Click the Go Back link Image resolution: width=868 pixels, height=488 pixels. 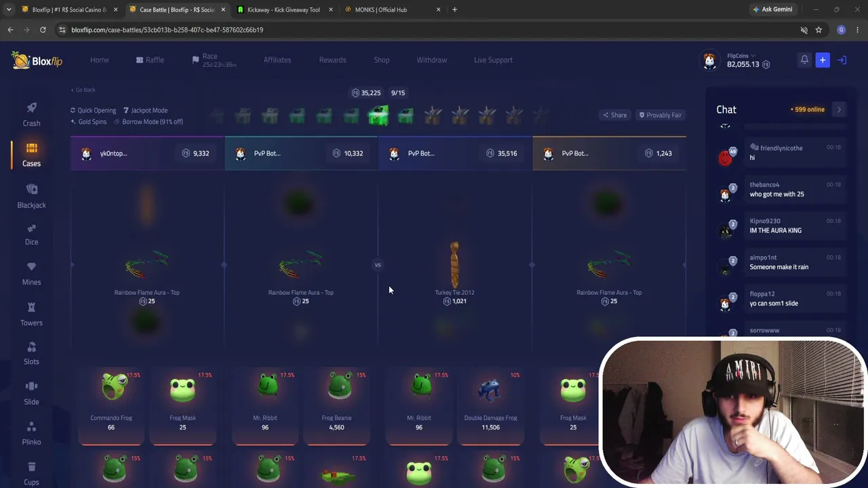click(83, 90)
